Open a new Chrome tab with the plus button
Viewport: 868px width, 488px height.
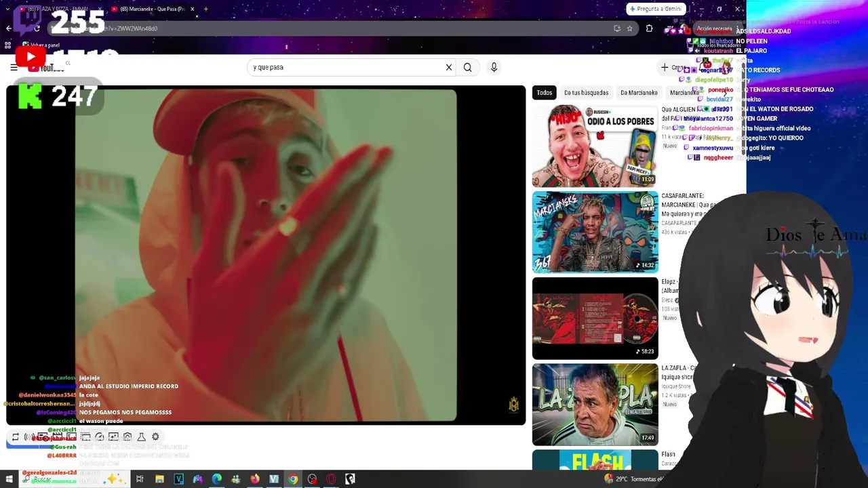[206, 9]
